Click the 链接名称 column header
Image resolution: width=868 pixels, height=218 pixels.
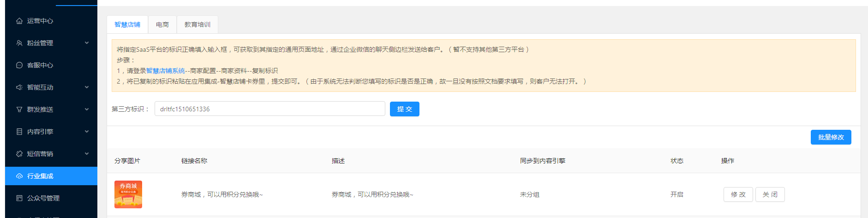pyautogui.click(x=194, y=161)
